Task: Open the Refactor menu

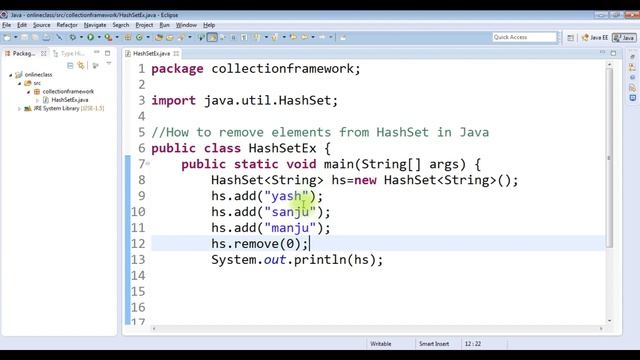Action: click(x=67, y=25)
